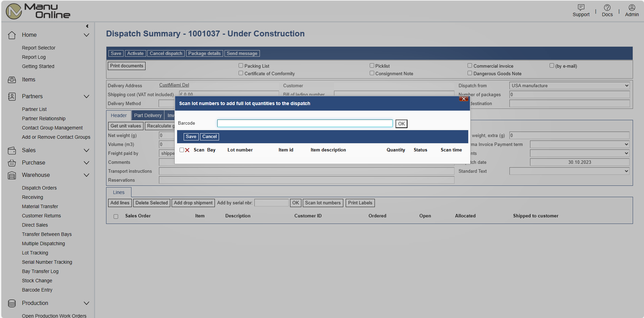Open Support chat icon in header
Viewport: 644px width, 318px height.
coord(581,8)
